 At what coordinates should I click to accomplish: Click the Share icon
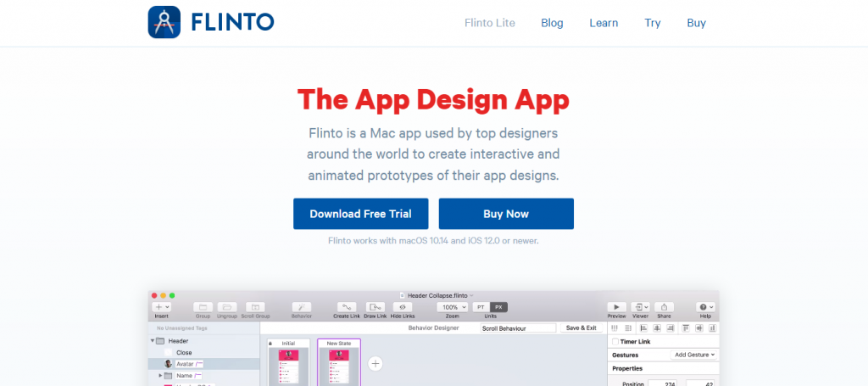pos(664,307)
